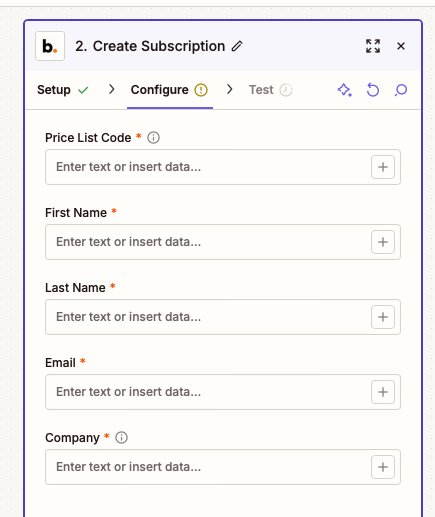Show info tooltip for Company field

pyautogui.click(x=121, y=437)
